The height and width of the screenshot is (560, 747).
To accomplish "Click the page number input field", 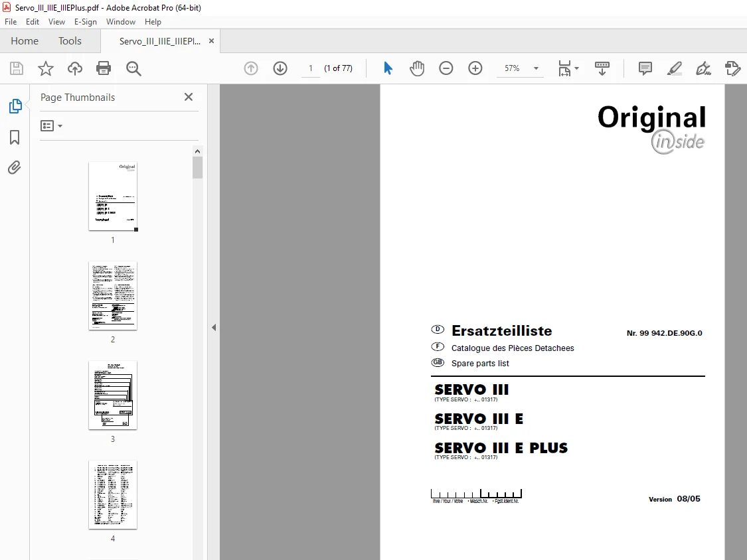I will click(x=311, y=68).
